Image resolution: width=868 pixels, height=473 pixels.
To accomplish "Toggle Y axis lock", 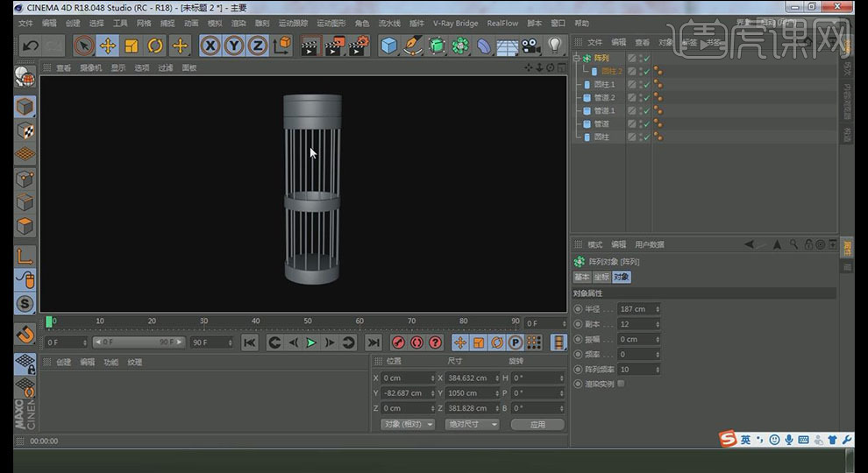I will point(234,46).
